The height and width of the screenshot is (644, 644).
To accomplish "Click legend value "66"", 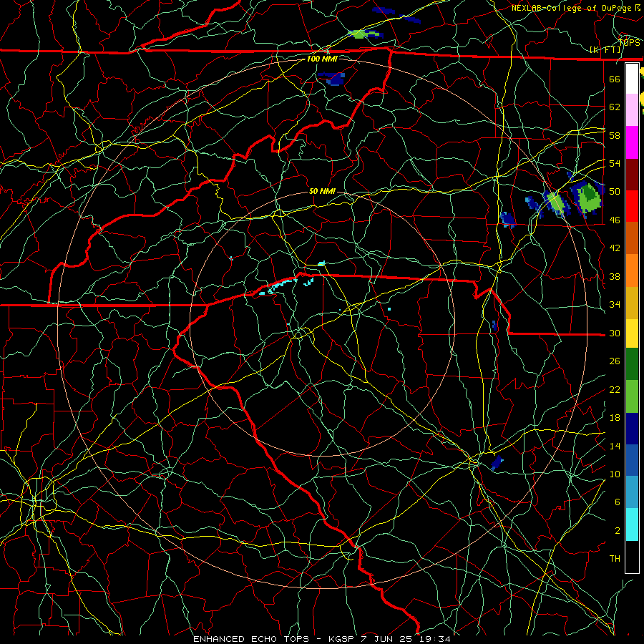I will [x=615, y=79].
